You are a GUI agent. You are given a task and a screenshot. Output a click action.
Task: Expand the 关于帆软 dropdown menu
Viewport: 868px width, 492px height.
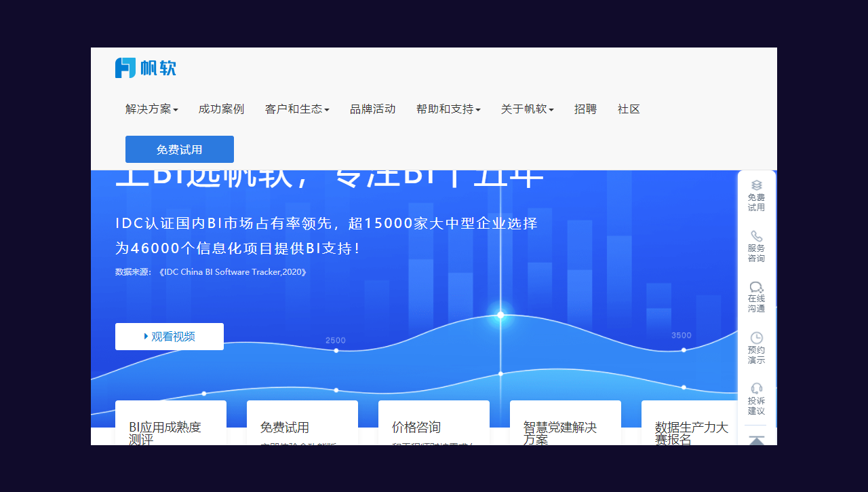[x=528, y=109]
